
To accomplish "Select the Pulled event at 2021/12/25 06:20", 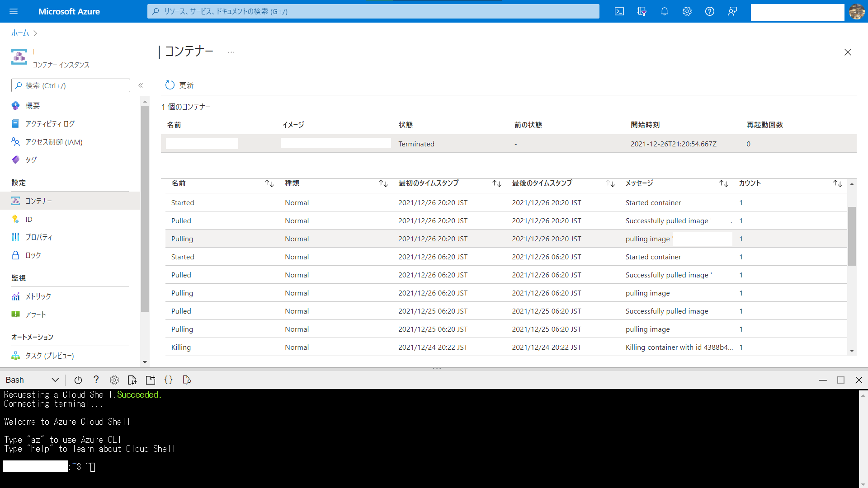I will coord(506,311).
